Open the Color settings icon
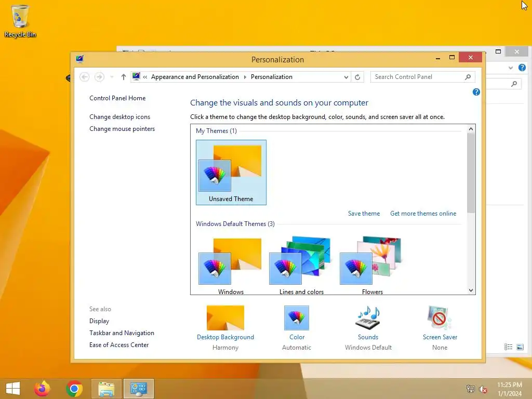Screen dimensions: 532x399 pos(297,318)
